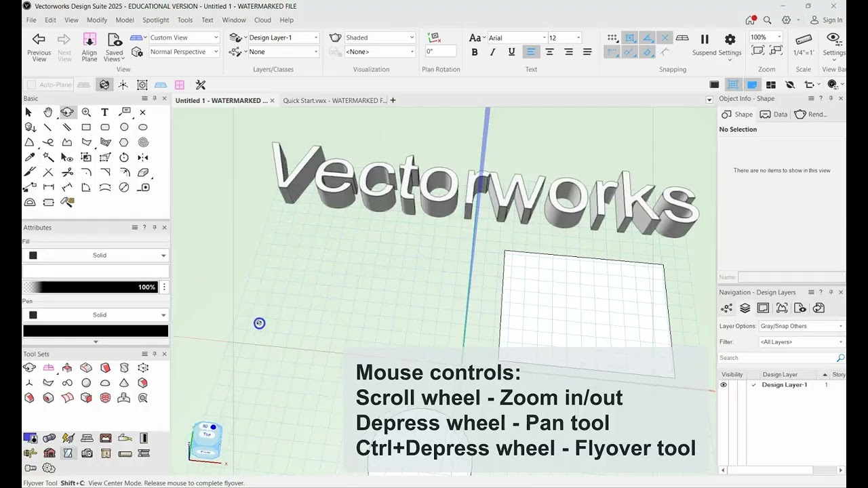This screenshot has height=488, width=868.
Task: Open the Arial font dropdown
Action: coord(517,38)
